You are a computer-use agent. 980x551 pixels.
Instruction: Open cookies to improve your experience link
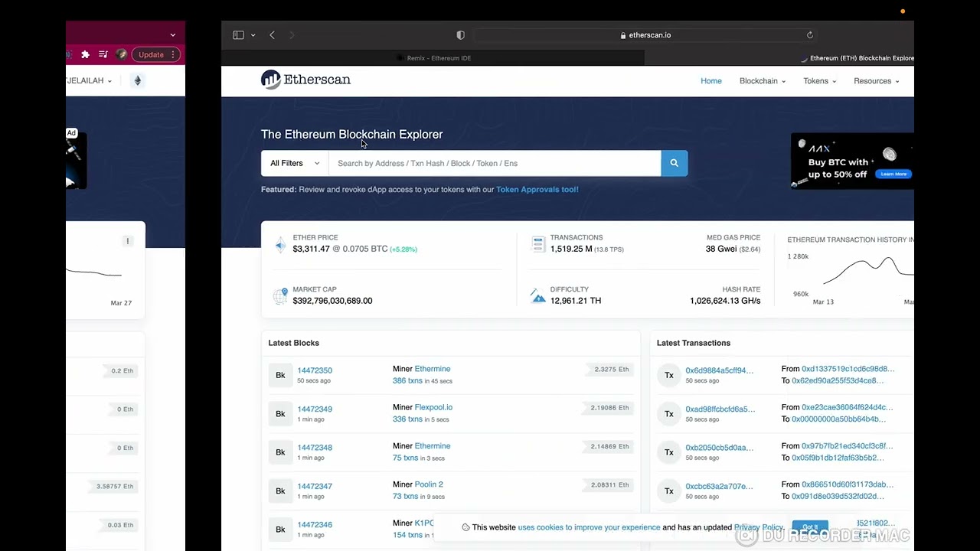click(589, 527)
